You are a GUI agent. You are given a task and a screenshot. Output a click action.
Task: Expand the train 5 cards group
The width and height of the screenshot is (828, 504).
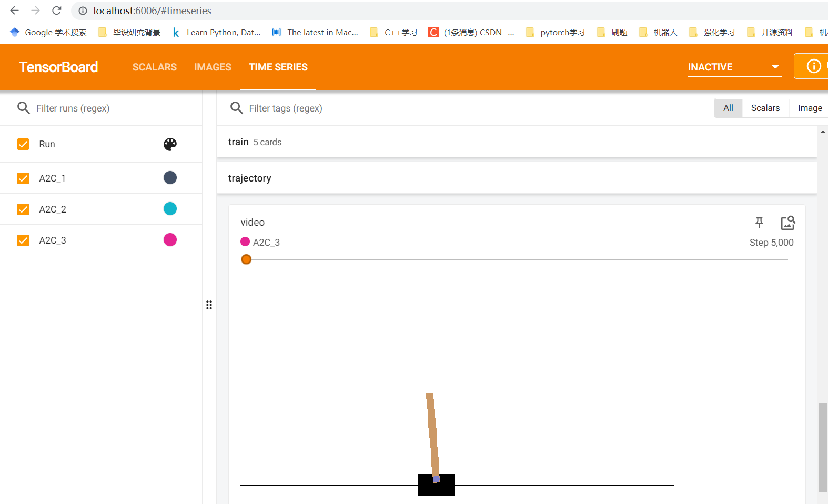[x=517, y=142]
